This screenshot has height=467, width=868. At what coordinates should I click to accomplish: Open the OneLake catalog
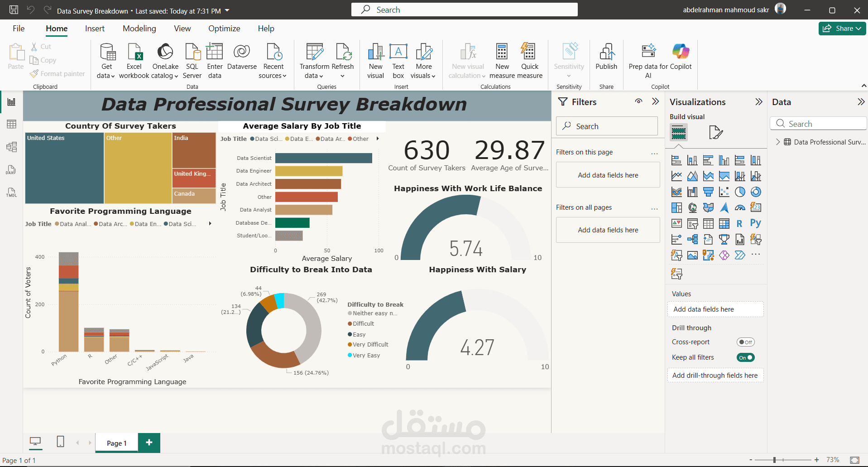(165, 61)
